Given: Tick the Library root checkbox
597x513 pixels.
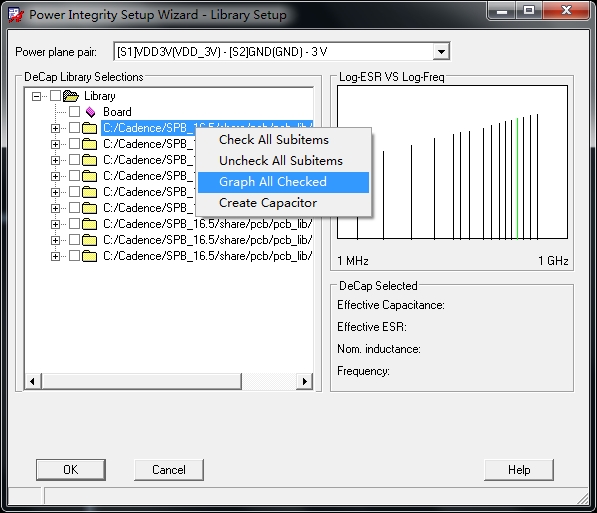Looking at the screenshot, I should point(56,96).
